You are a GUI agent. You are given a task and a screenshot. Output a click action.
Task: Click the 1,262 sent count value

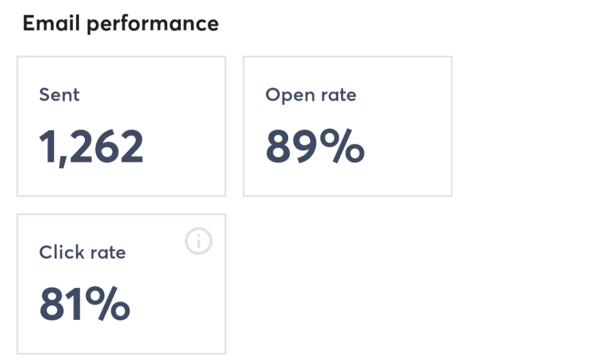coord(91,145)
